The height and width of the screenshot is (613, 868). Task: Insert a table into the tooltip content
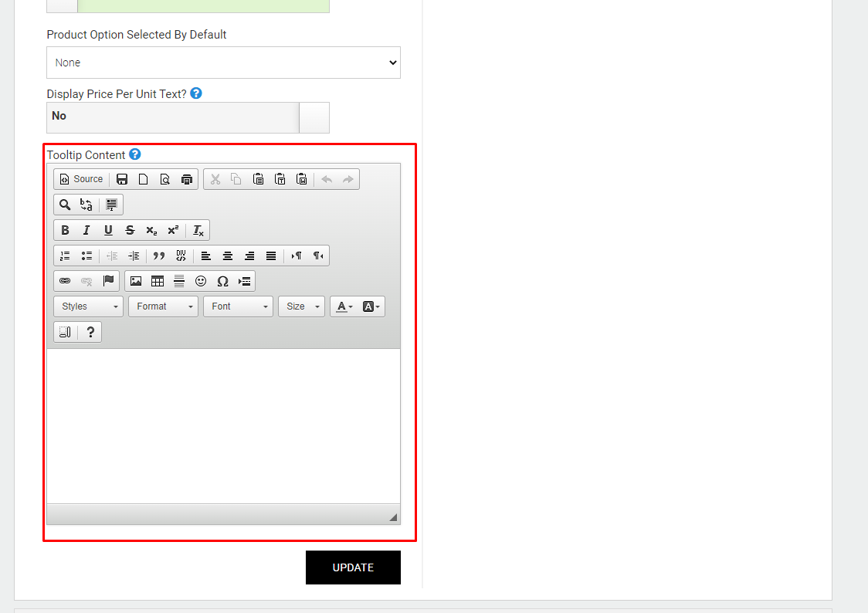tap(158, 281)
